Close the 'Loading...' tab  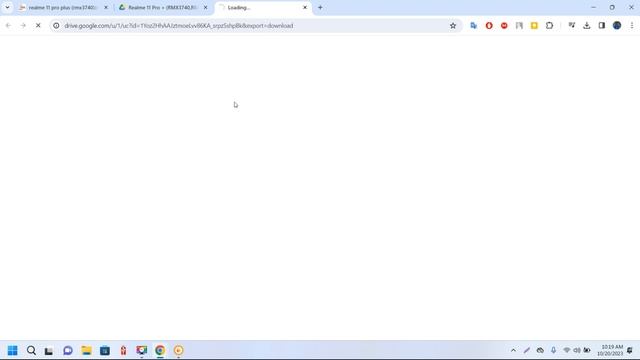click(305, 7)
